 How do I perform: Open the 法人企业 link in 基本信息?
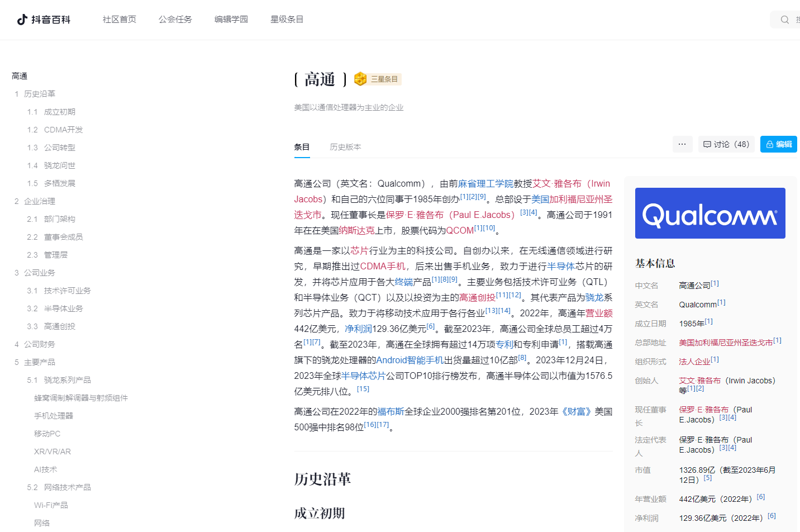[694, 362]
